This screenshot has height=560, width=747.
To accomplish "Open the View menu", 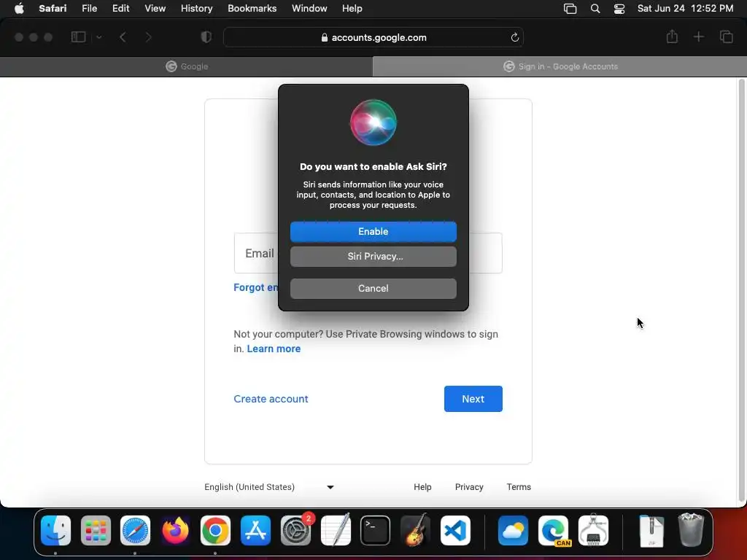I will click(155, 9).
